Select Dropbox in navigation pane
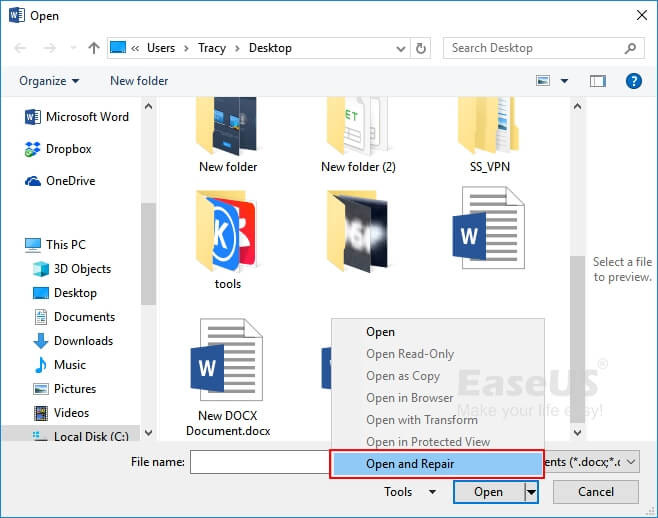 pyautogui.click(x=58, y=149)
